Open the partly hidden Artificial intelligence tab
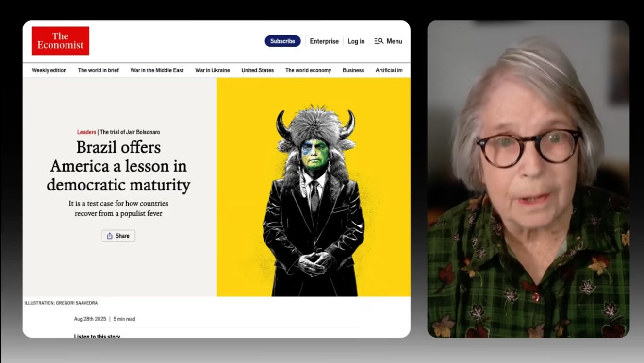This screenshot has width=644, height=363. tap(389, 70)
